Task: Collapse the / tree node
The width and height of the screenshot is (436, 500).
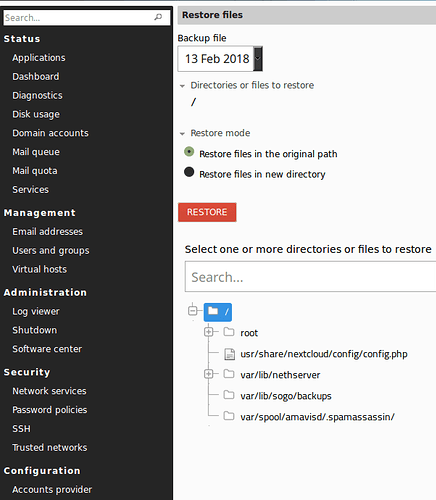Action: point(193,311)
